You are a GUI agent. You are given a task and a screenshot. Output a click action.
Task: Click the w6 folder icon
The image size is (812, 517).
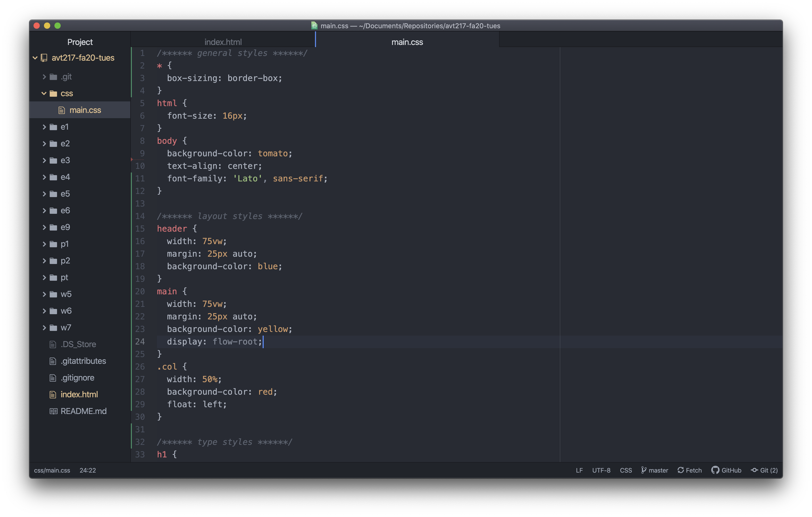point(53,311)
